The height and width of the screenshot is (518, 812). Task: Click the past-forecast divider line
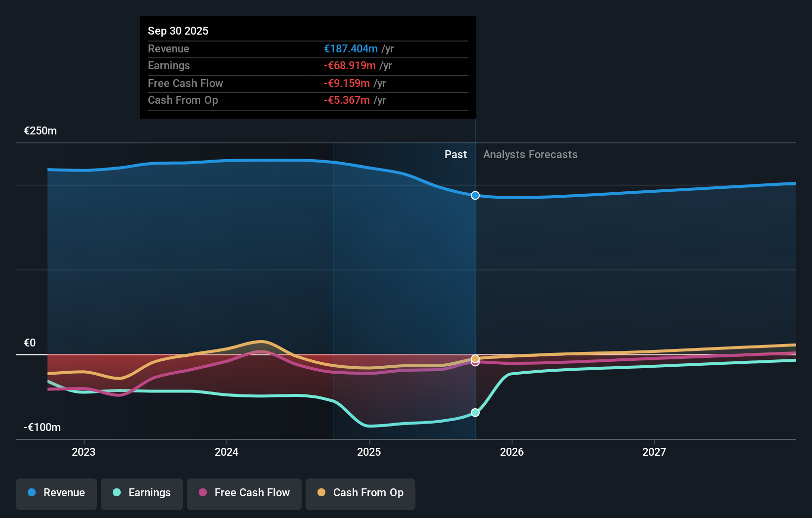(x=475, y=287)
